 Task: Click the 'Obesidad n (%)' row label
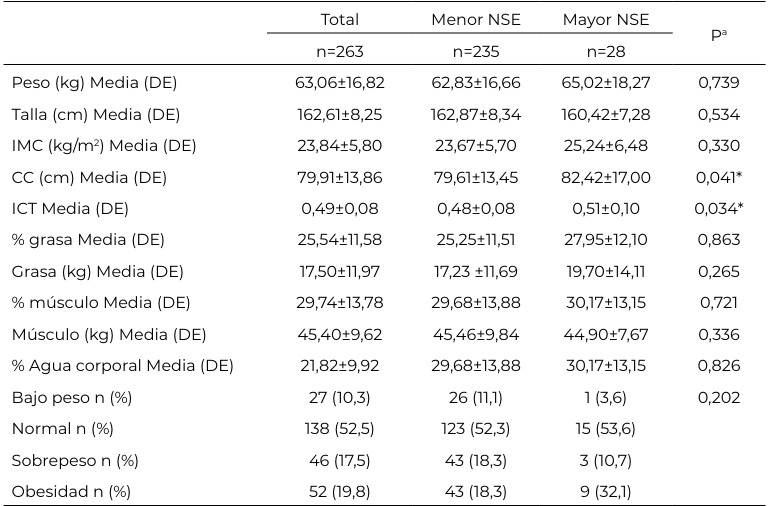pyautogui.click(x=71, y=491)
